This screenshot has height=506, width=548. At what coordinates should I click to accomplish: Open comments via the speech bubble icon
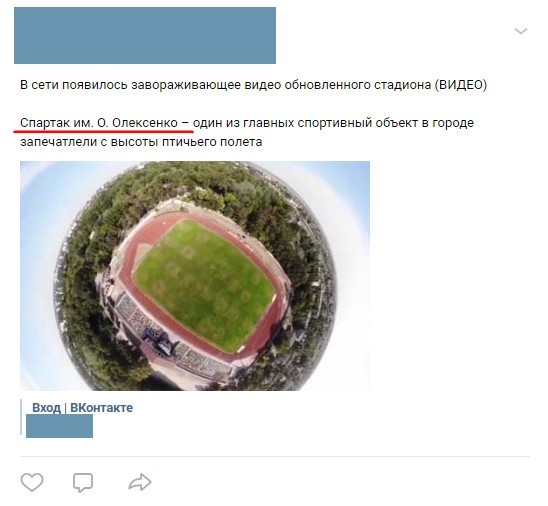pos(83,483)
